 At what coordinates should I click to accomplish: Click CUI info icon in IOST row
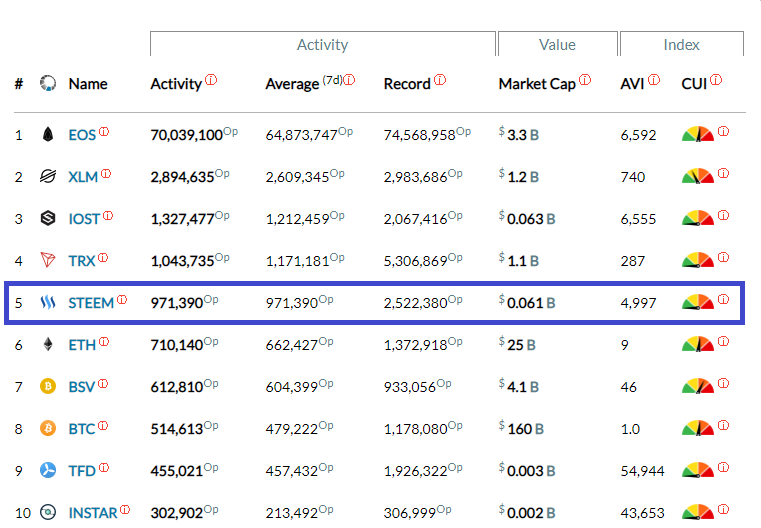point(723,215)
